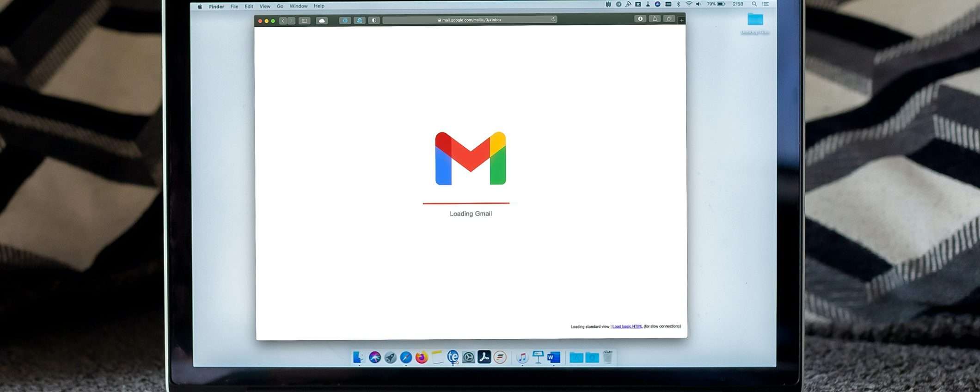Click the 2:58 menu bar clock
The image size is (980, 392).
tap(738, 4)
